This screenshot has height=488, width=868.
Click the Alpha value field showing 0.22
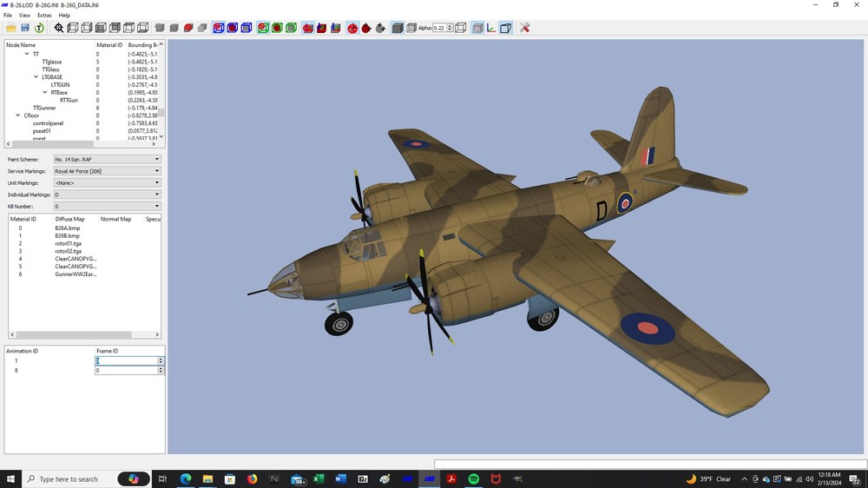439,28
